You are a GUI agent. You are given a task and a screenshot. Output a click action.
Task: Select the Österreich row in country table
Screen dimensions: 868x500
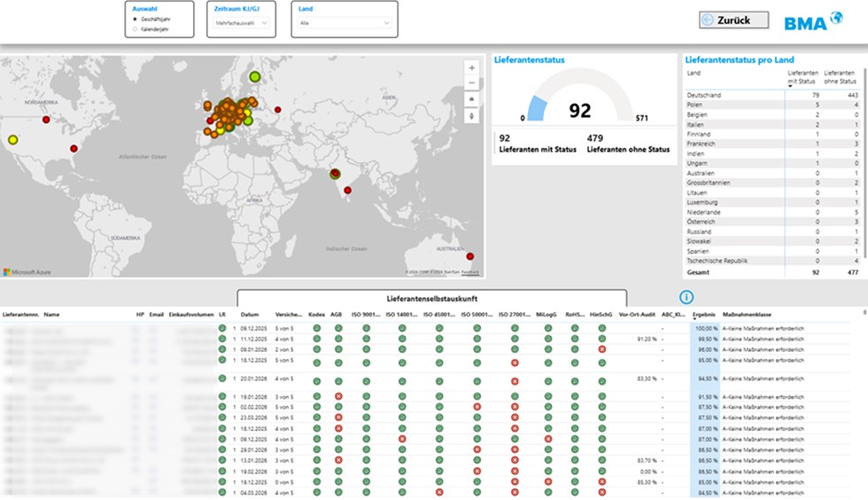click(772, 222)
